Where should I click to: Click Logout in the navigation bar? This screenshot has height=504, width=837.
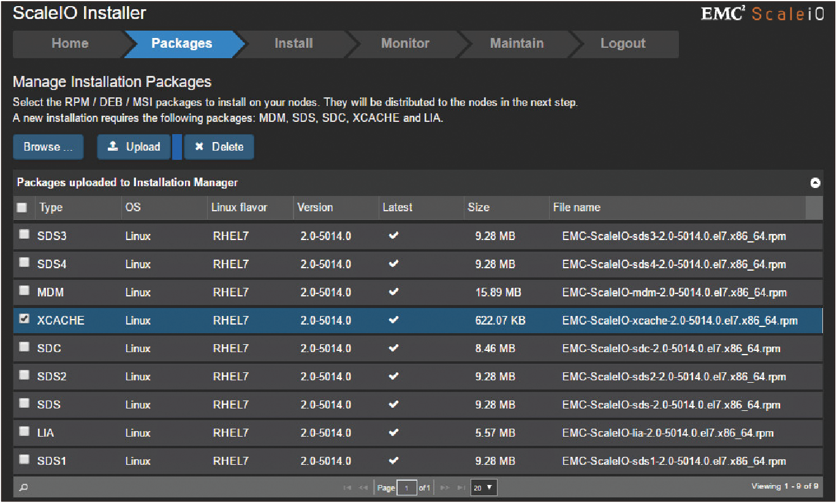tap(623, 43)
